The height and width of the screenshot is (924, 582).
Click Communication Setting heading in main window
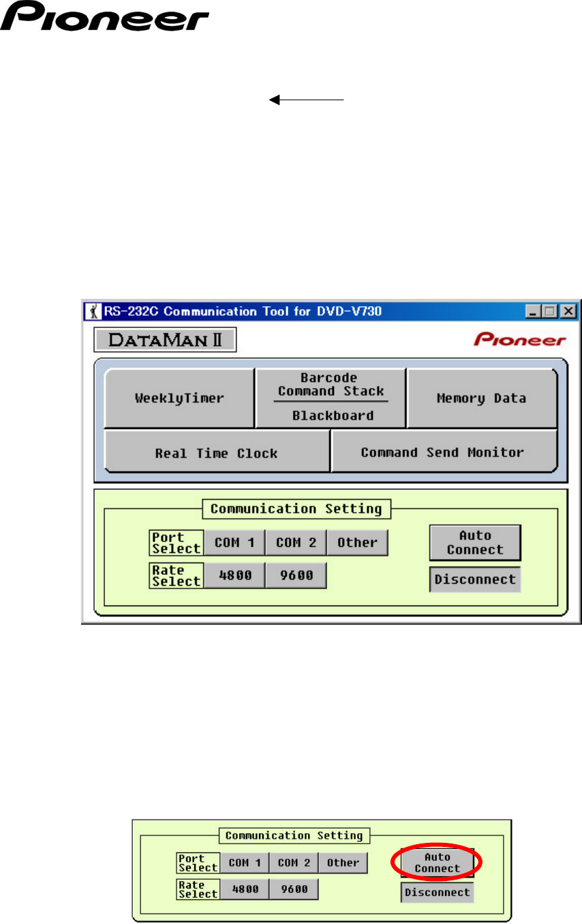[297, 509]
